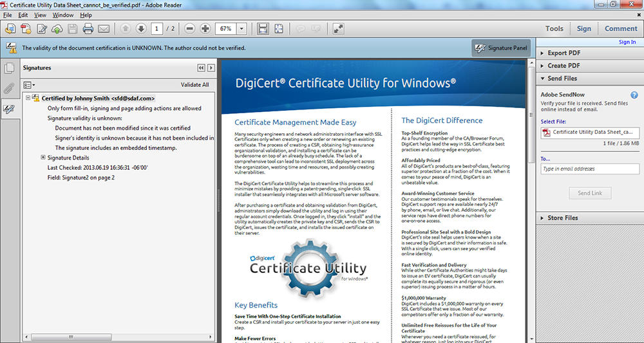Click the Signature Panel button
Viewport: 644px width, 343px height.
[x=501, y=48]
